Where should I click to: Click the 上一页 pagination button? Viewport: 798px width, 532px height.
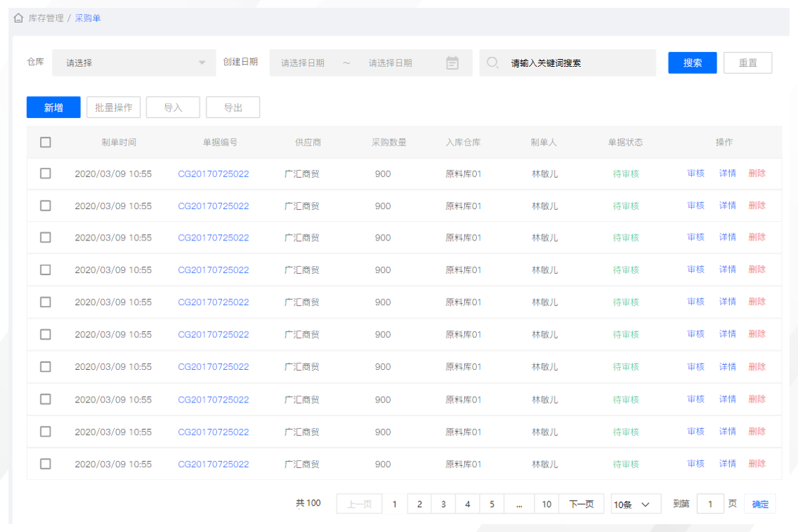pos(359,504)
